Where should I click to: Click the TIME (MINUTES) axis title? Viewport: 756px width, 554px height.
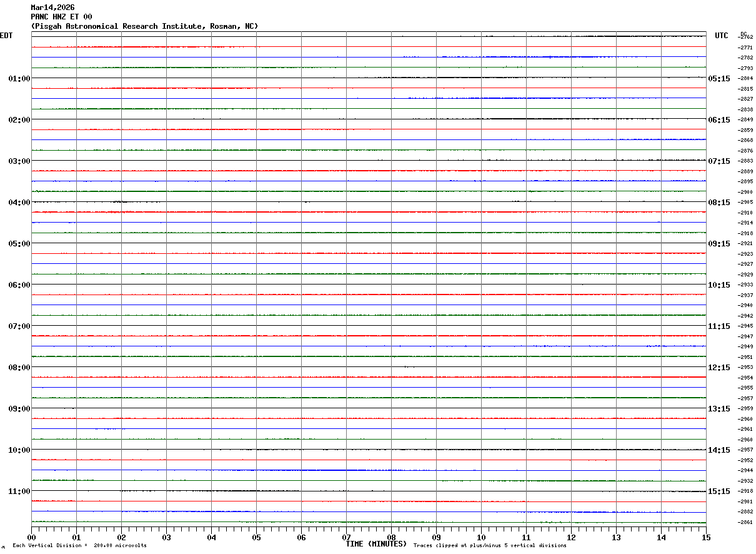point(376,544)
